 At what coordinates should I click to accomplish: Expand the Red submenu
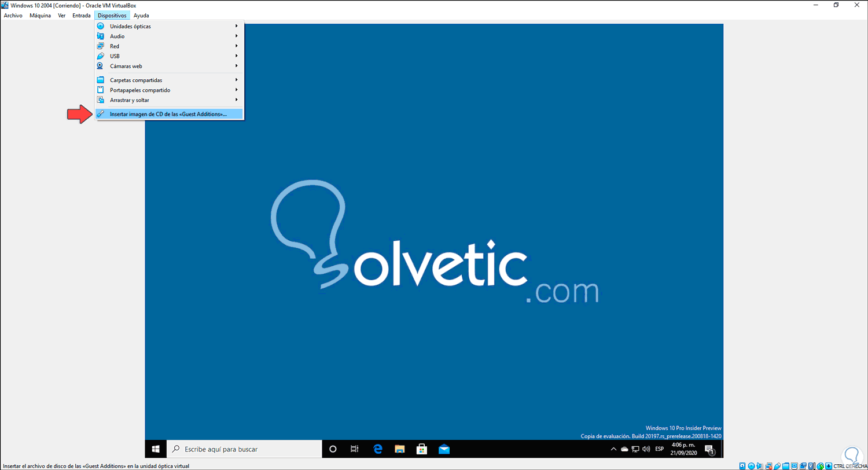pyautogui.click(x=169, y=46)
